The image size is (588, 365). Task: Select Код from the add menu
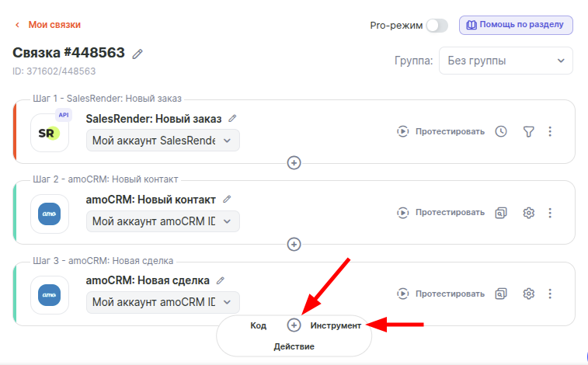[259, 325]
